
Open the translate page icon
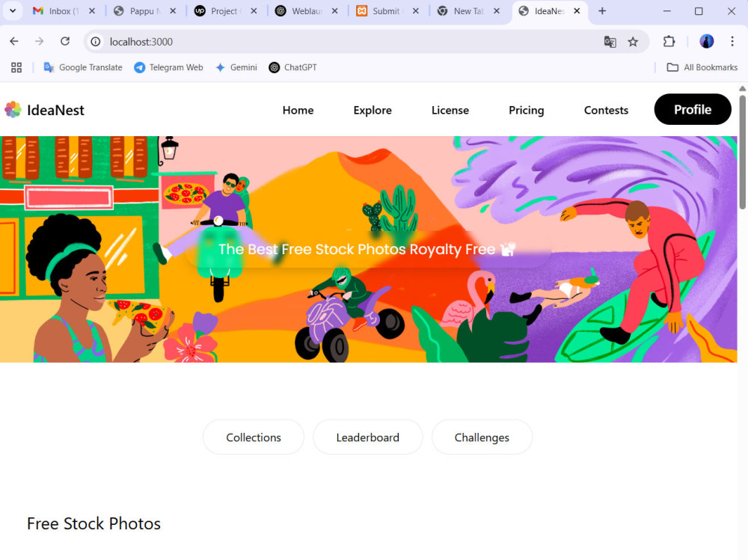pos(610,42)
